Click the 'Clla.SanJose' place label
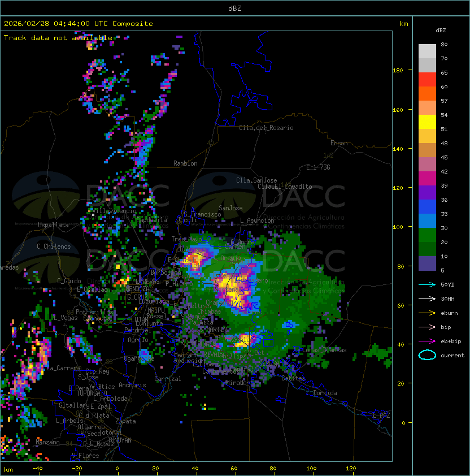This screenshot has width=470, height=476. coord(256,180)
